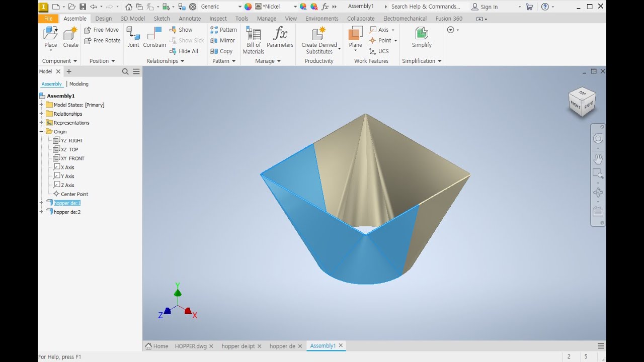Switch to the hopper de.ipt document tab
Image resolution: width=644 pixels, height=362 pixels.
click(238, 346)
